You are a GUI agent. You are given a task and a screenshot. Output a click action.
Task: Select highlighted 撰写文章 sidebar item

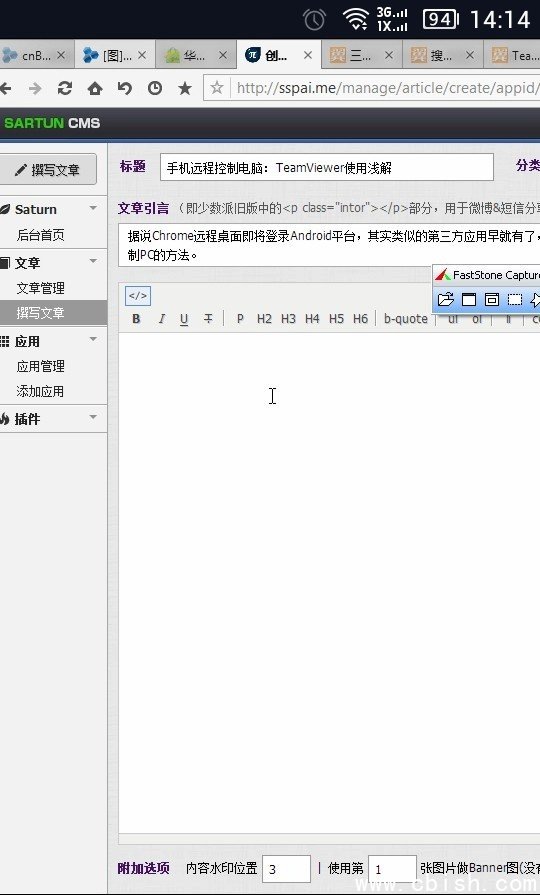coord(53,313)
